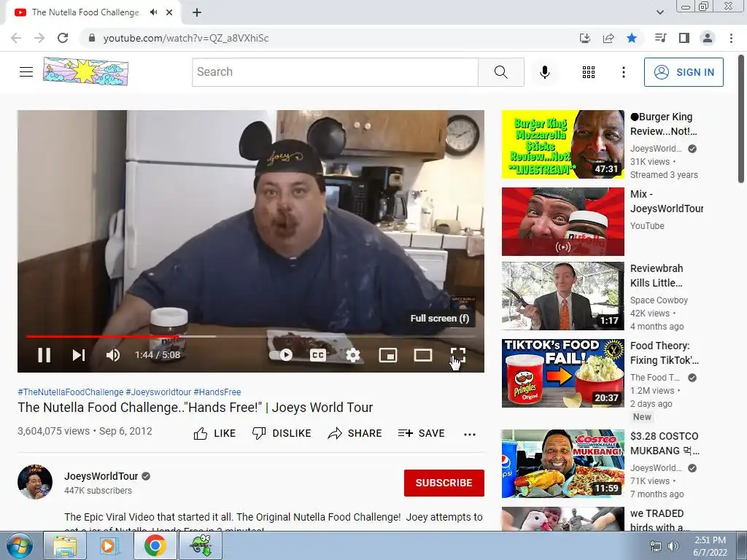Open media controls in Chrome toolbar
Image resolution: width=747 pixels, height=560 pixels.
pyautogui.click(x=660, y=38)
